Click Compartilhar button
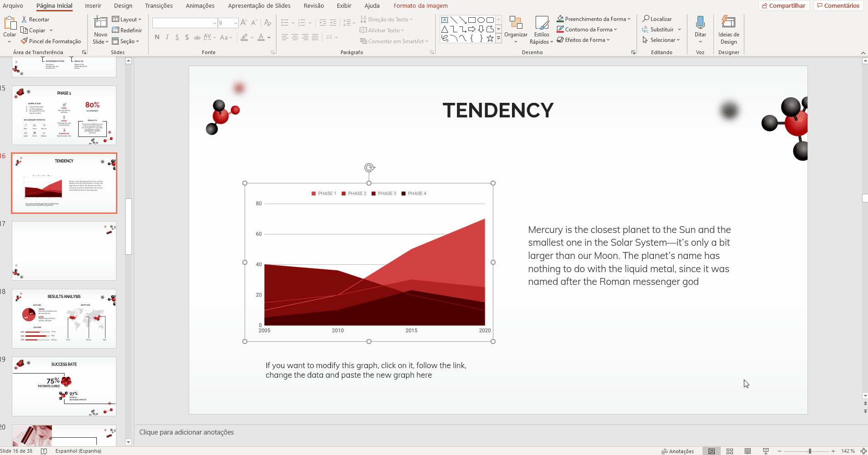 pos(783,5)
